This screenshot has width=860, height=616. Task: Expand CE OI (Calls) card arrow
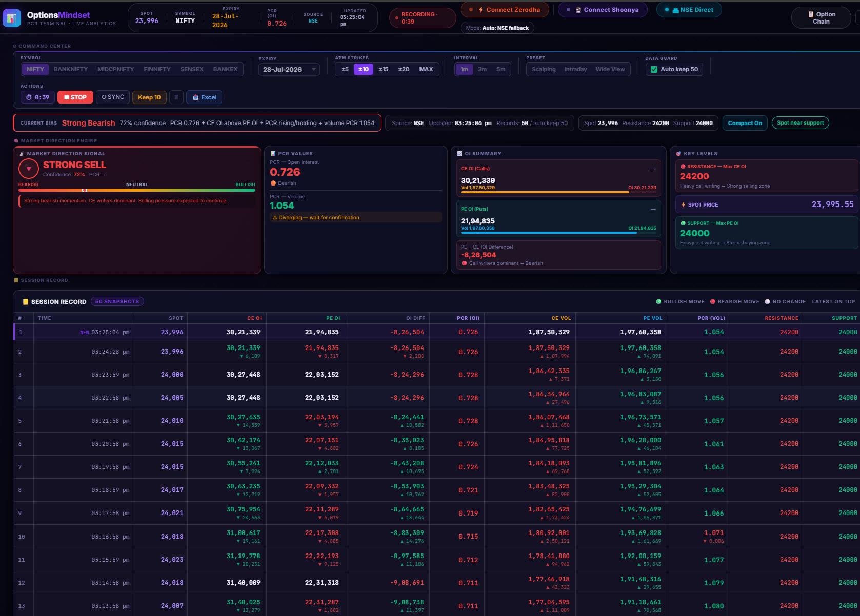tap(653, 169)
